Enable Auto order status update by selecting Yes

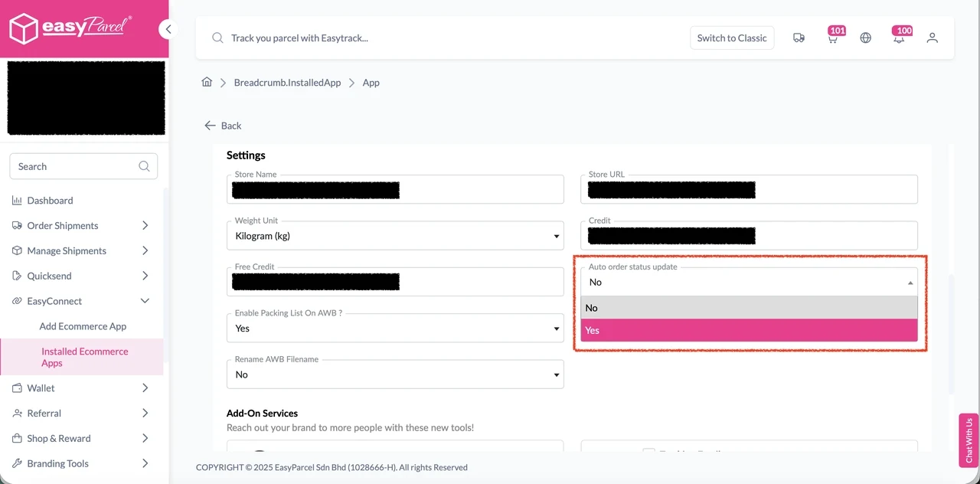point(749,330)
